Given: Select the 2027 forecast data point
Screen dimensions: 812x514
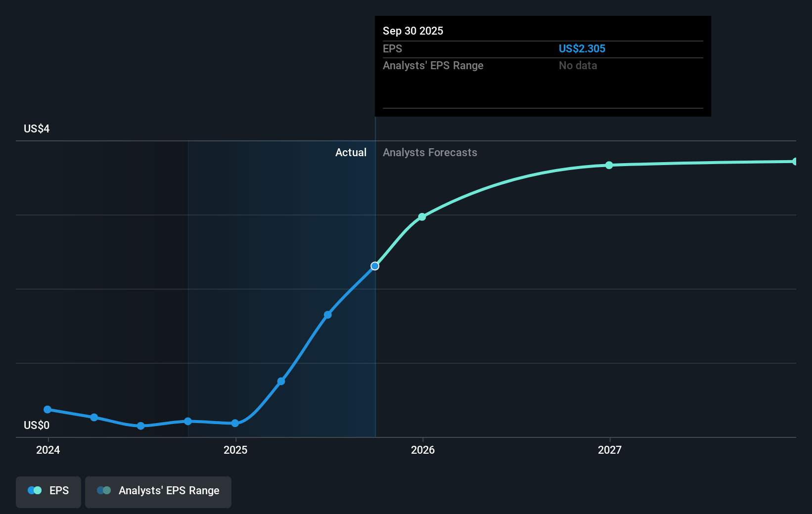Looking at the screenshot, I should (x=609, y=165).
